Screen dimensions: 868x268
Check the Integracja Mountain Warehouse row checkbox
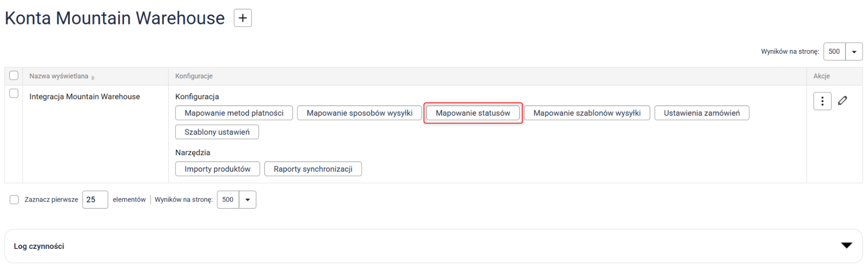click(x=14, y=93)
